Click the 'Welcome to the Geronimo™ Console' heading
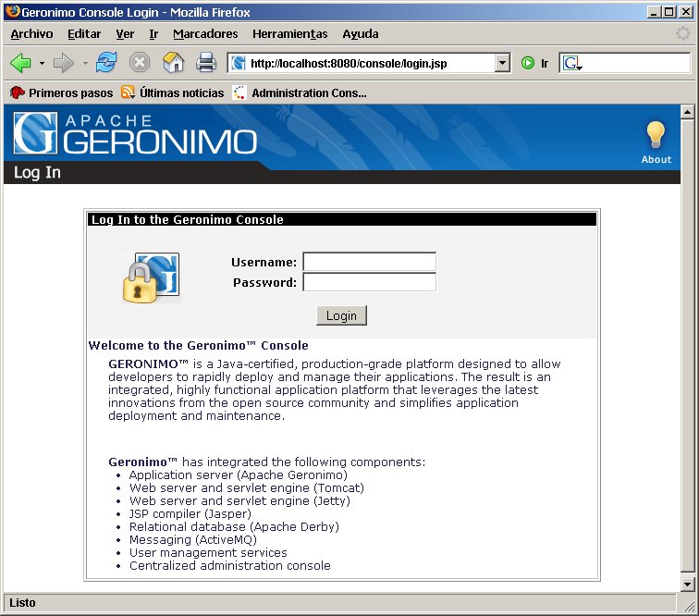 pyautogui.click(x=199, y=345)
